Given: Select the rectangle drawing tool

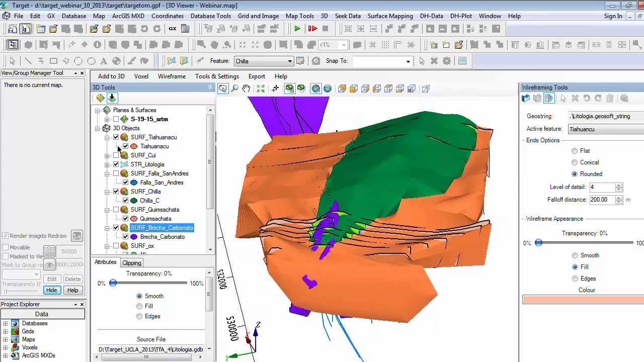Looking at the screenshot, I should coord(53,61).
